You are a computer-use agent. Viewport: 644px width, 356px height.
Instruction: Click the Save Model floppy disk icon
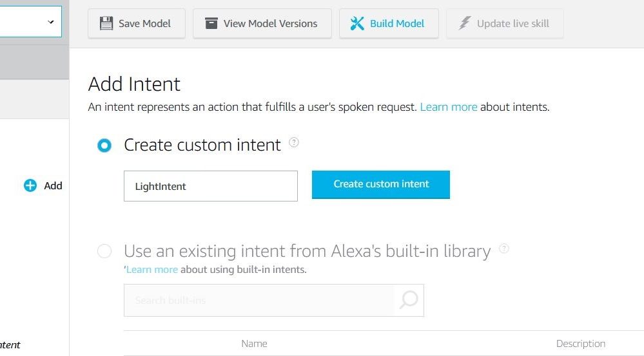click(106, 23)
